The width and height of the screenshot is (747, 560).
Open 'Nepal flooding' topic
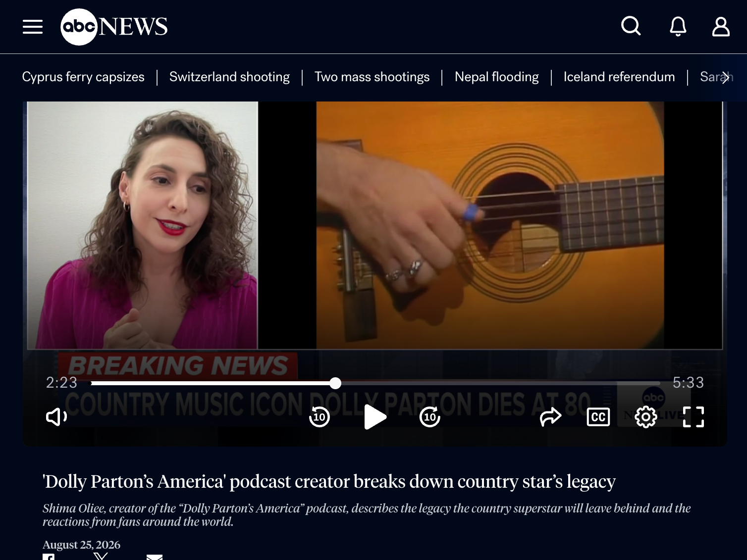click(497, 77)
